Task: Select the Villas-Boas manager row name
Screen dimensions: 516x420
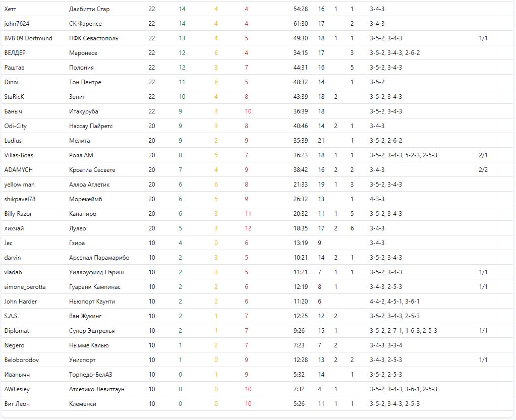Action: pos(19,155)
